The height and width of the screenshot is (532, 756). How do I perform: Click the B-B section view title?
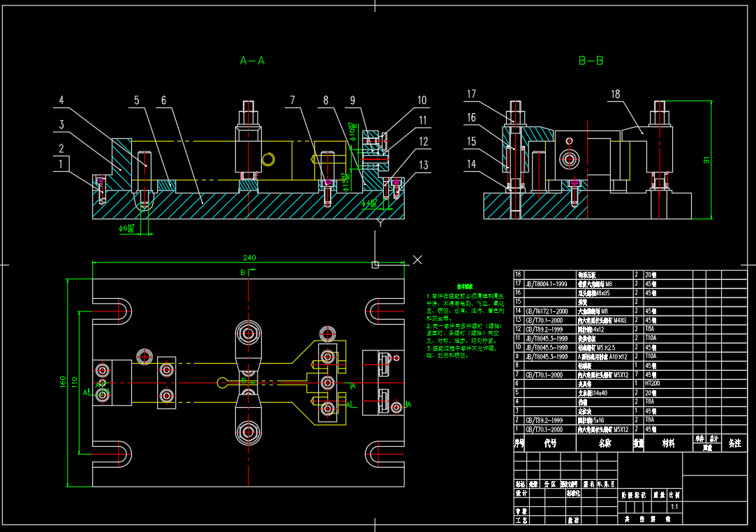coord(591,61)
